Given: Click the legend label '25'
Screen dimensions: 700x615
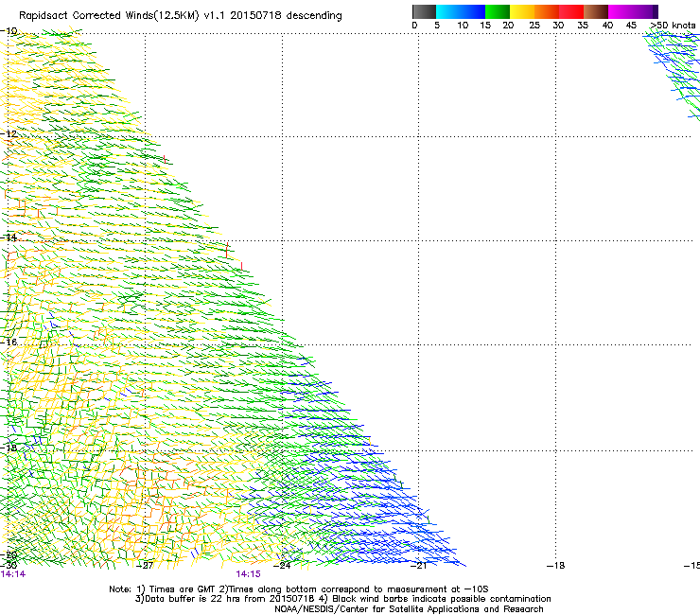Looking at the screenshot, I should [x=534, y=25].
